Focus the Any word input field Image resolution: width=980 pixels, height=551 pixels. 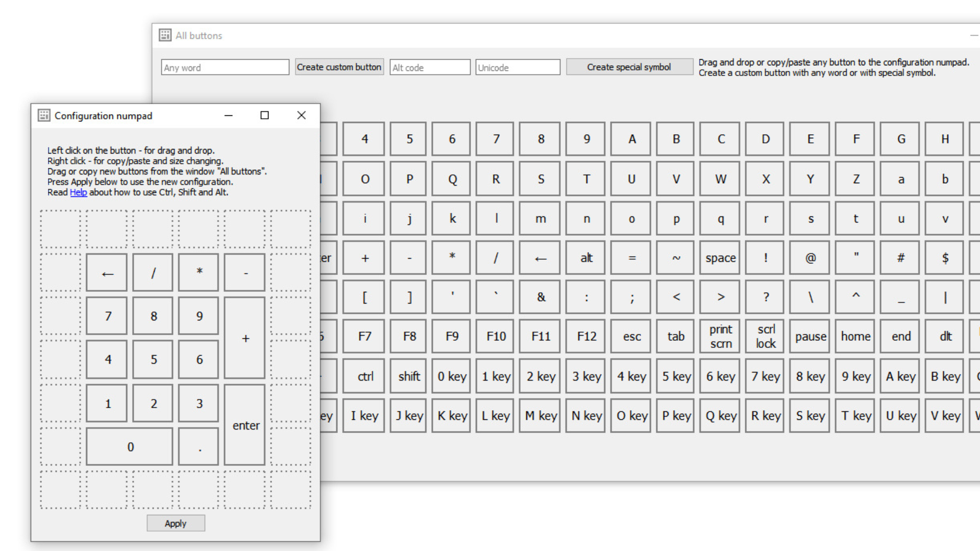coord(225,68)
